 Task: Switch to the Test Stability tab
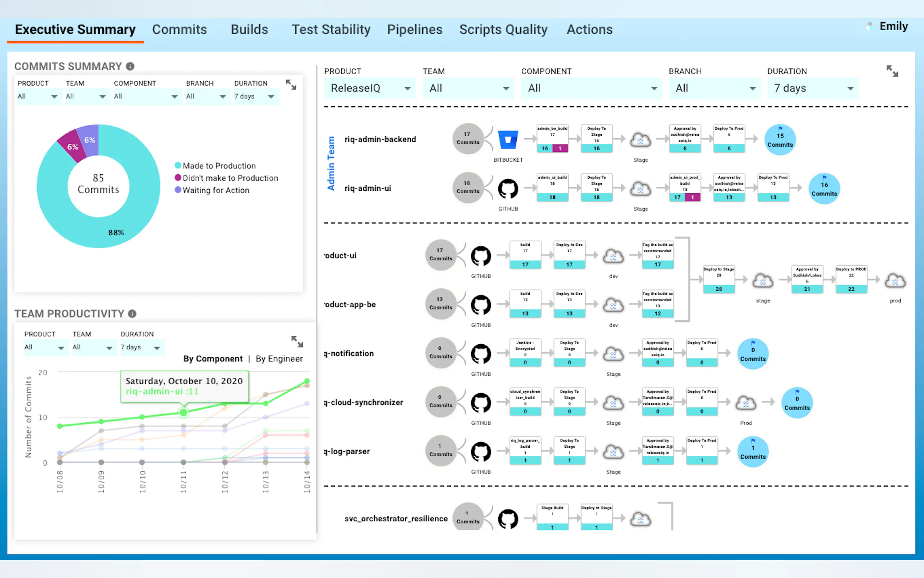click(331, 29)
